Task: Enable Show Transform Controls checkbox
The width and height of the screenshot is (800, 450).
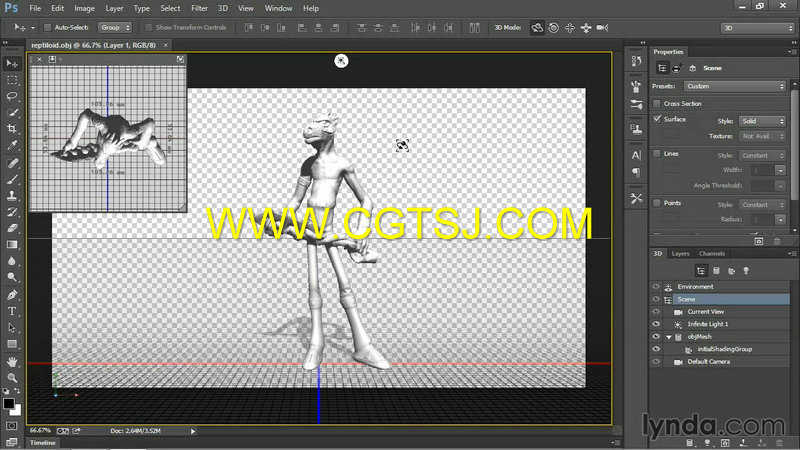Action: click(x=149, y=28)
